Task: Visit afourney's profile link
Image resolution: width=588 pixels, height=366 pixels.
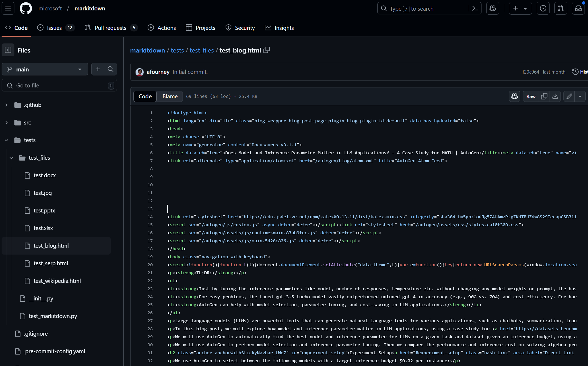Action: coord(158,72)
